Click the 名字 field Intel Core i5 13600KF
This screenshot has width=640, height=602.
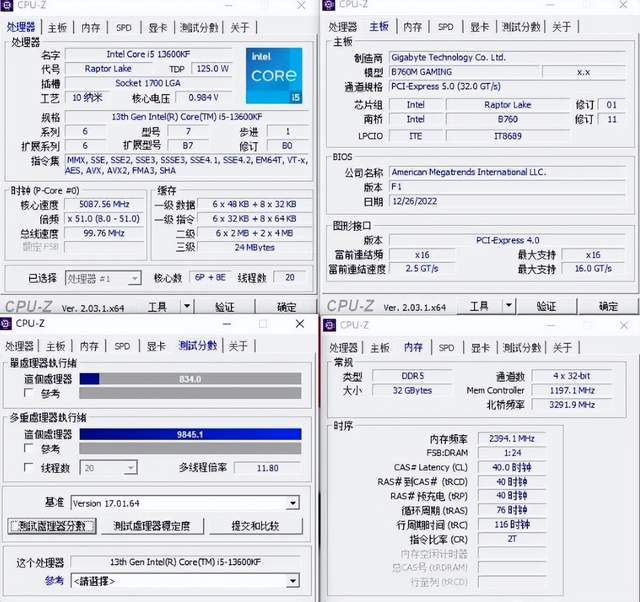(148, 54)
